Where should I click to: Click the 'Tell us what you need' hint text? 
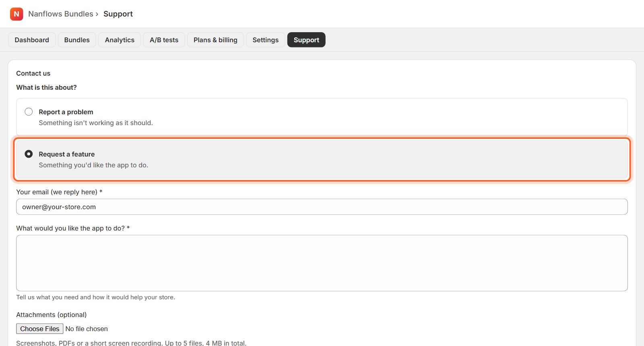95,297
